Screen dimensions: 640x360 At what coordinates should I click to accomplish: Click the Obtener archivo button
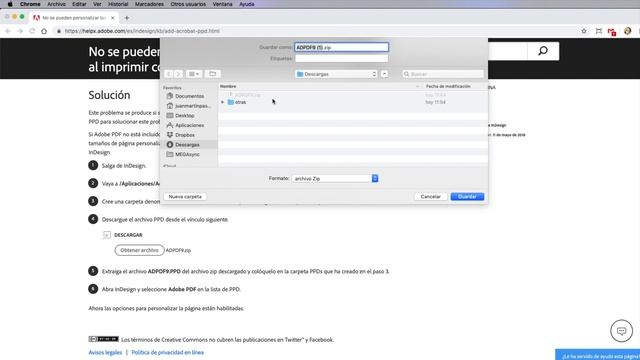tap(139, 250)
